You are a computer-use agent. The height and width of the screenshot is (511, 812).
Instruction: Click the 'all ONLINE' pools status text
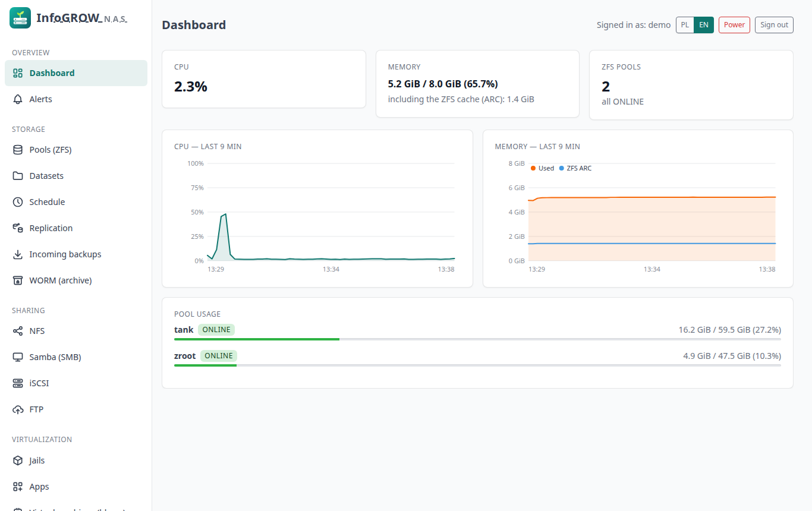point(622,102)
